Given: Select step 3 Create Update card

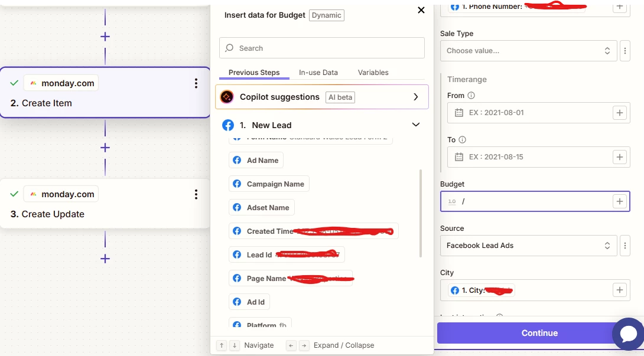Looking at the screenshot, I should tap(105, 204).
